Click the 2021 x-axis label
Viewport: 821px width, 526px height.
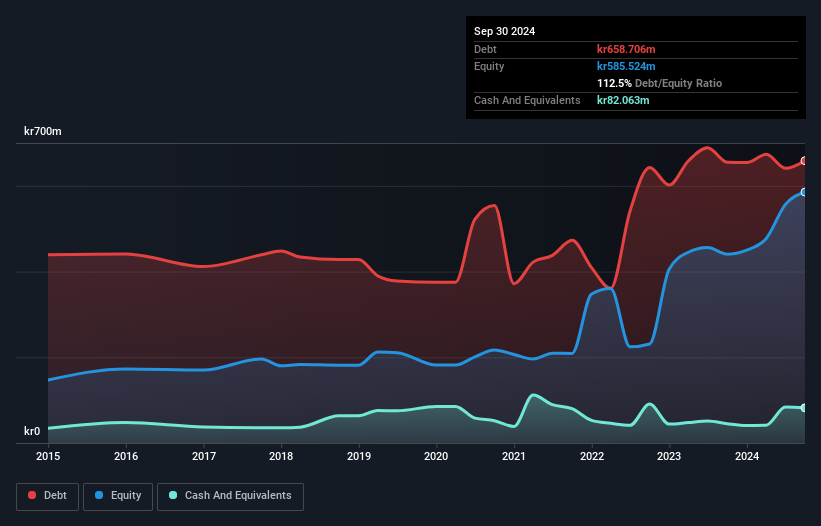pyautogui.click(x=514, y=456)
